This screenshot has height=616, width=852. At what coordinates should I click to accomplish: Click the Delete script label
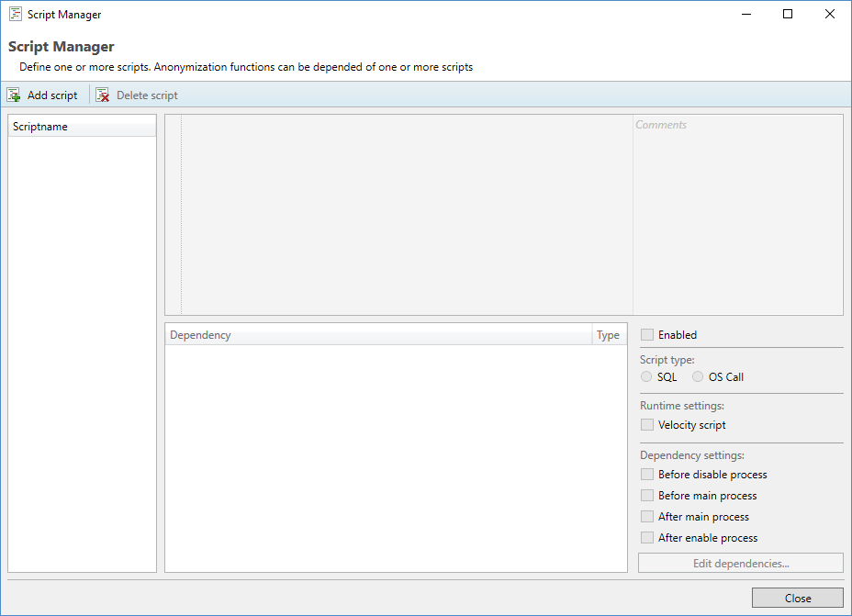click(x=147, y=95)
